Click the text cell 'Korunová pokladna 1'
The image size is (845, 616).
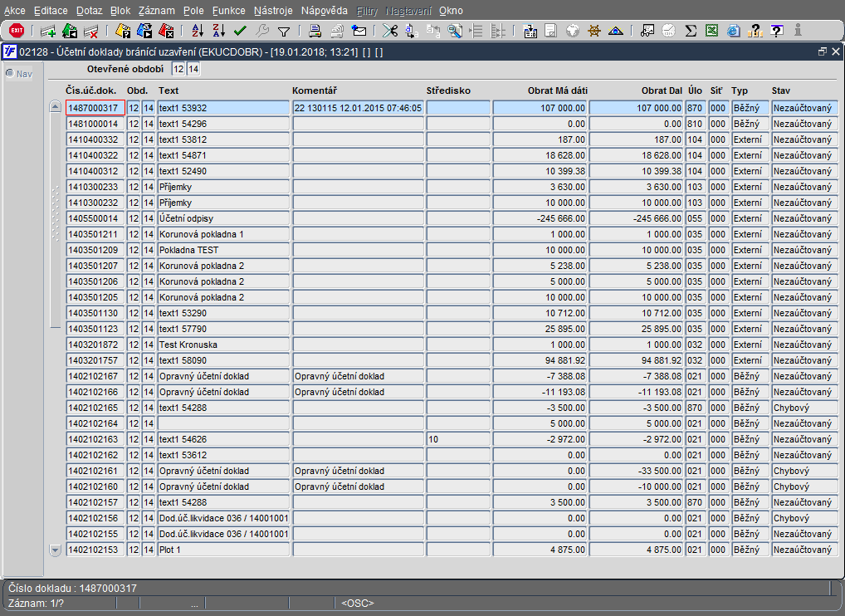point(222,234)
